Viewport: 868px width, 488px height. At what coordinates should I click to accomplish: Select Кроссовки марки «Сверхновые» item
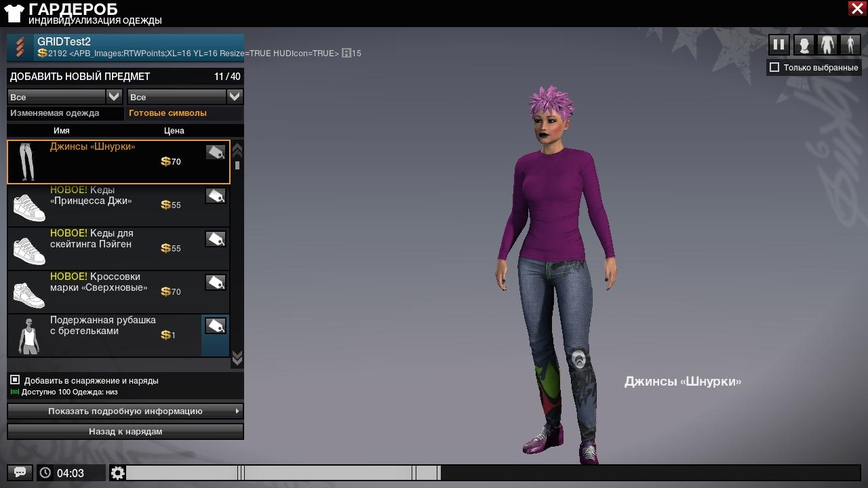119,292
